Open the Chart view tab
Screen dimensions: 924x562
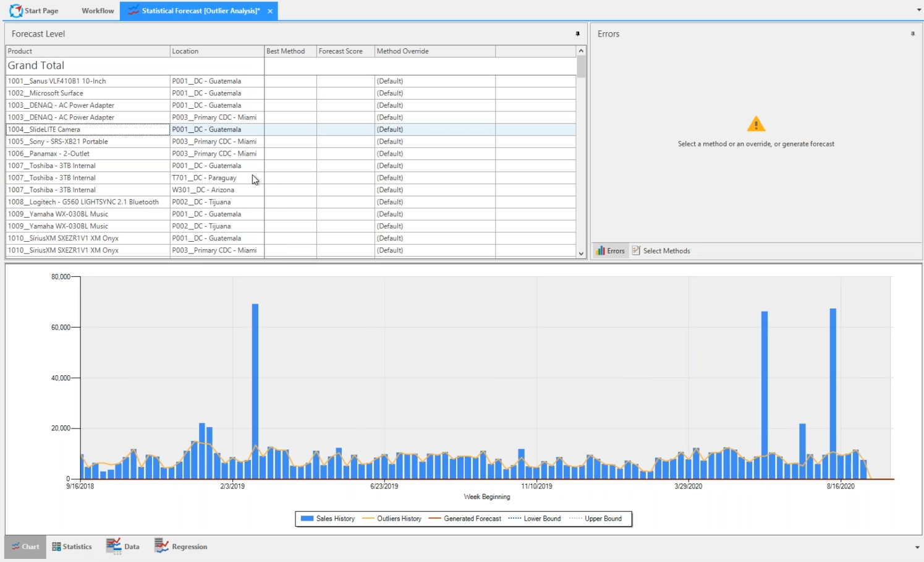[x=25, y=547]
